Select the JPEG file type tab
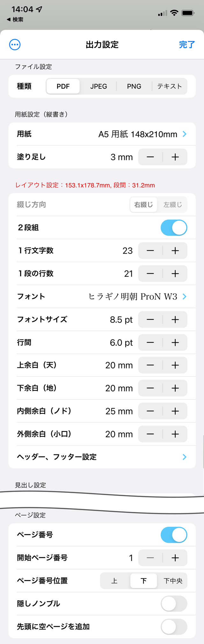 [x=98, y=86]
